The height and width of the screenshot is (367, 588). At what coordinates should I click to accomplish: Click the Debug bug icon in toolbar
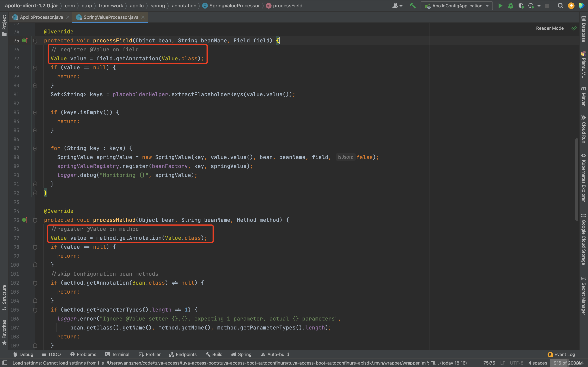click(511, 6)
